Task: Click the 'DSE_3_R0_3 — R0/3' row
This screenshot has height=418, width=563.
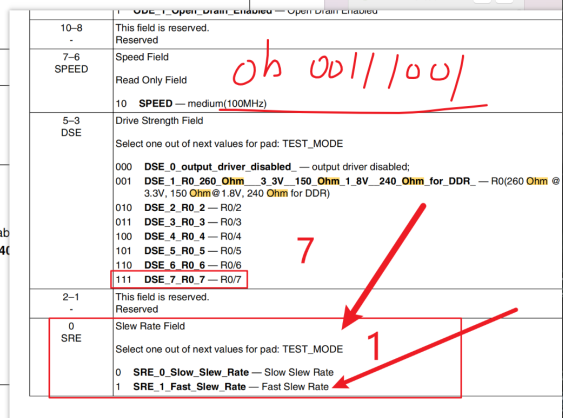Action: [x=178, y=222]
